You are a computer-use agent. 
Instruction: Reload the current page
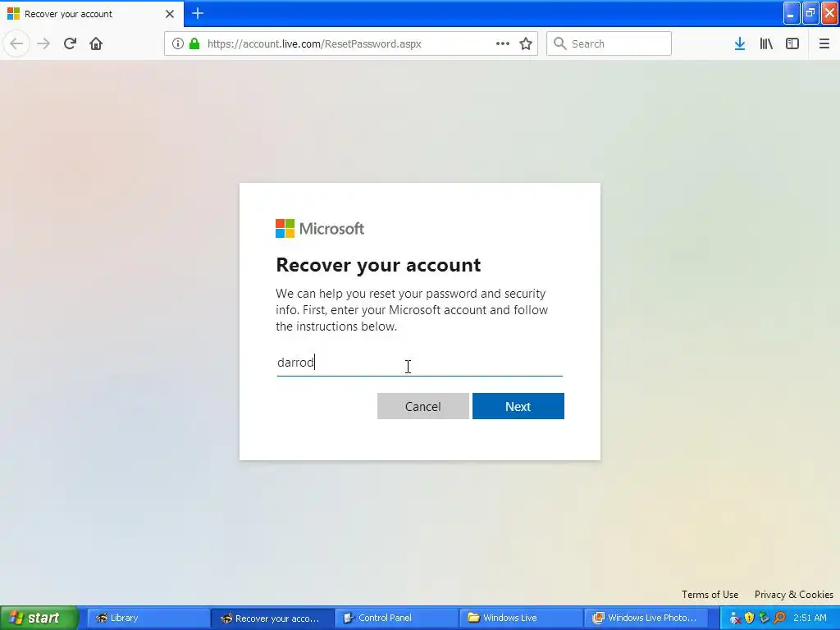70,43
